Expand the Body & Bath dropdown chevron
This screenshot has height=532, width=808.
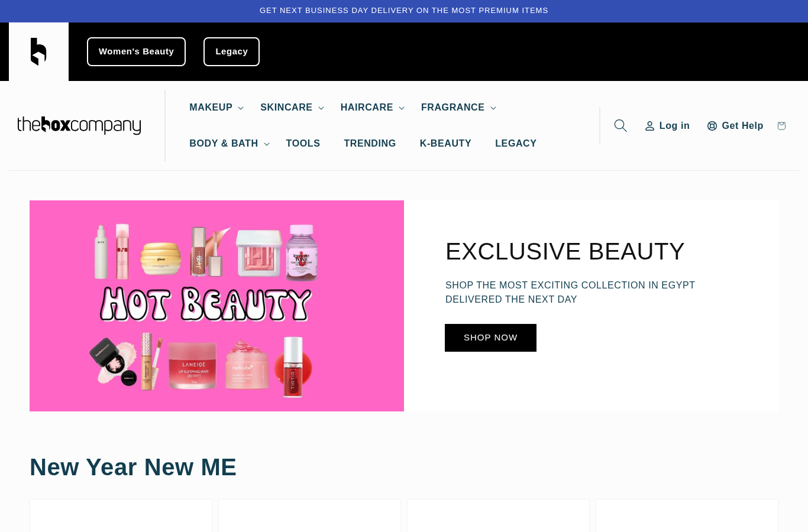click(x=267, y=144)
